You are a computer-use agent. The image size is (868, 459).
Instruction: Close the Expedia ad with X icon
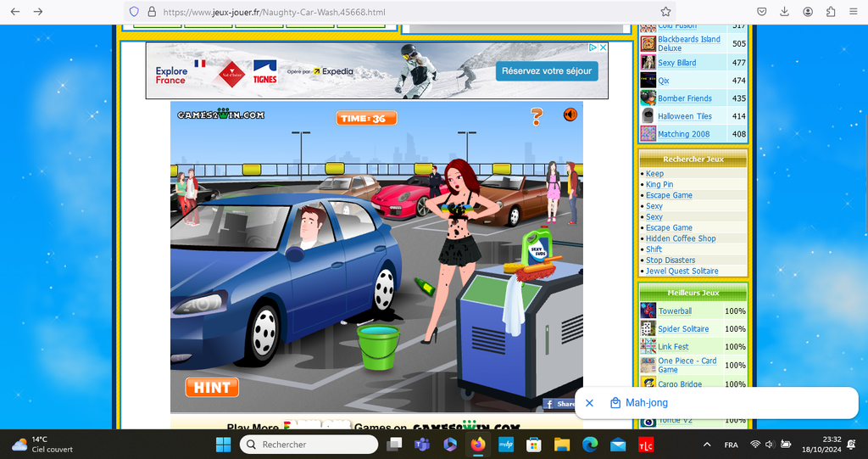click(604, 48)
